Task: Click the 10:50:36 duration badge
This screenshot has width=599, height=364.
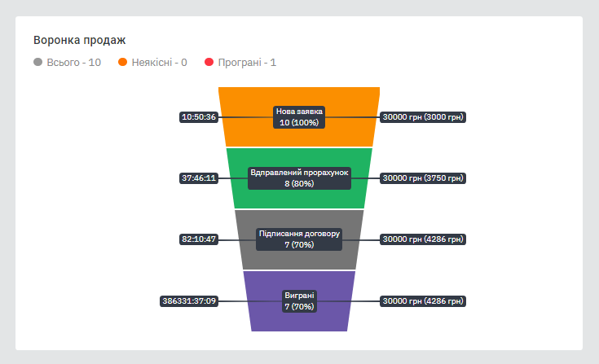Action: pos(199,117)
